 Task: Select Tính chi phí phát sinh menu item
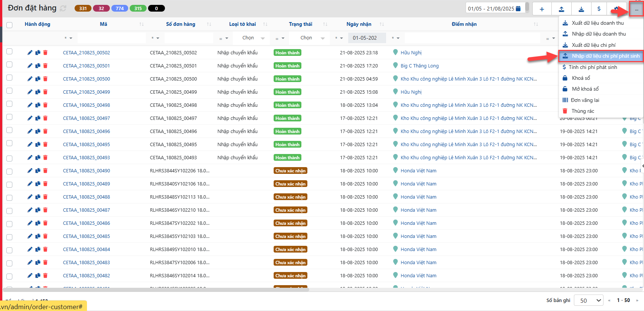601,67
